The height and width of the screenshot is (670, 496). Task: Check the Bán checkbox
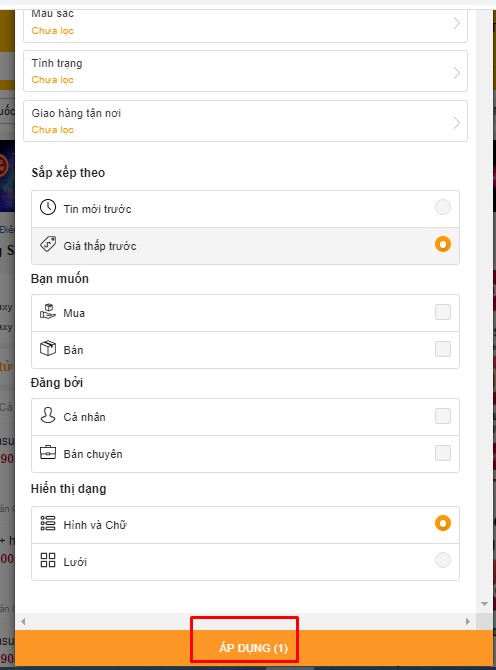443,349
